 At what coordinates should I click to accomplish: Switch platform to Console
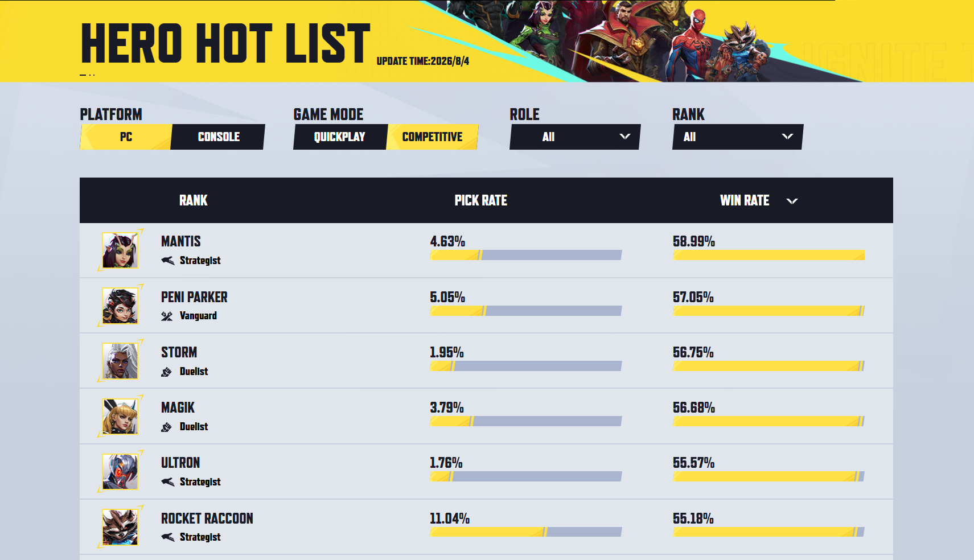click(218, 137)
